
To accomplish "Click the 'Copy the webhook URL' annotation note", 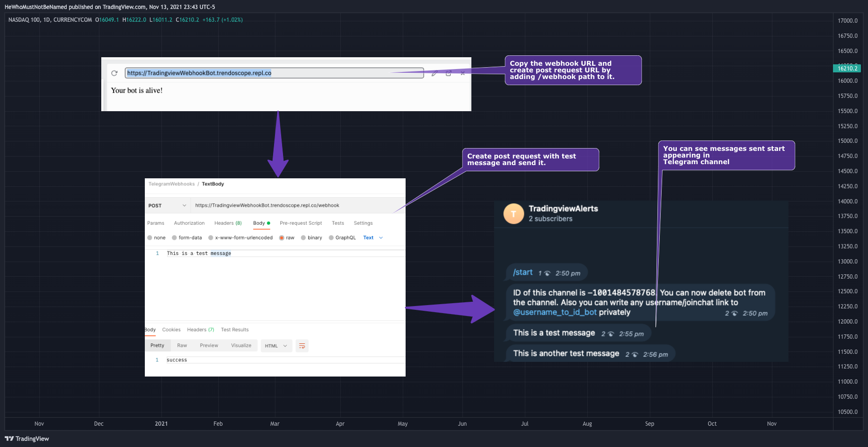I will click(x=573, y=70).
